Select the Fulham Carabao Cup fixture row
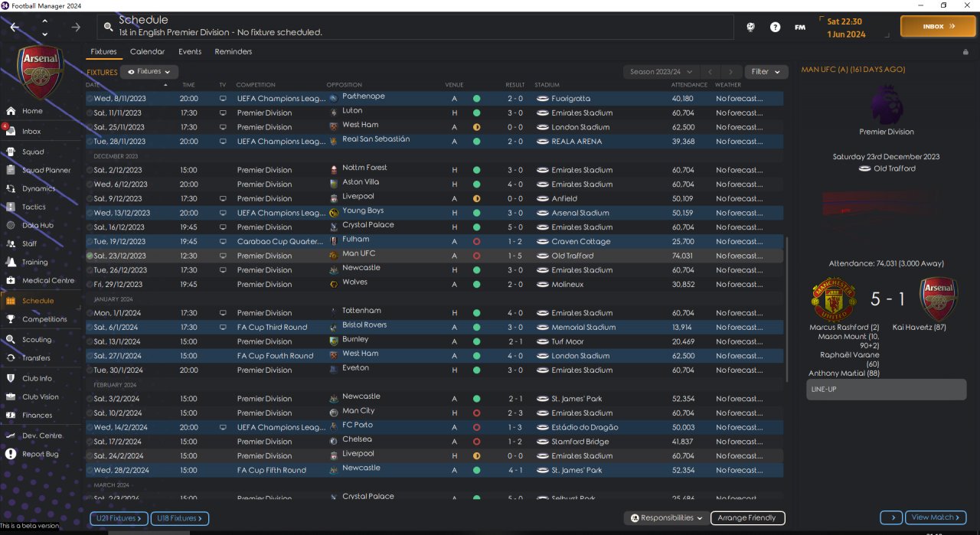This screenshot has width=980, height=535. click(x=435, y=241)
